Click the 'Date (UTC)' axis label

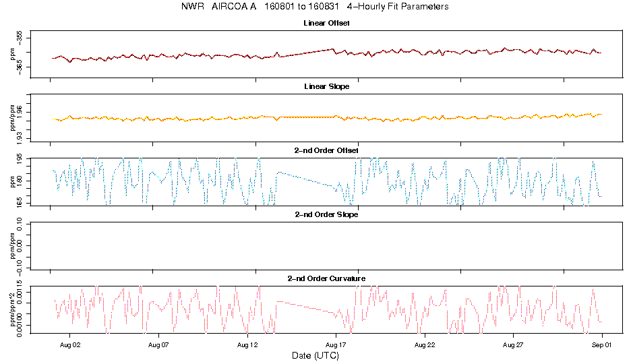[x=315, y=355]
